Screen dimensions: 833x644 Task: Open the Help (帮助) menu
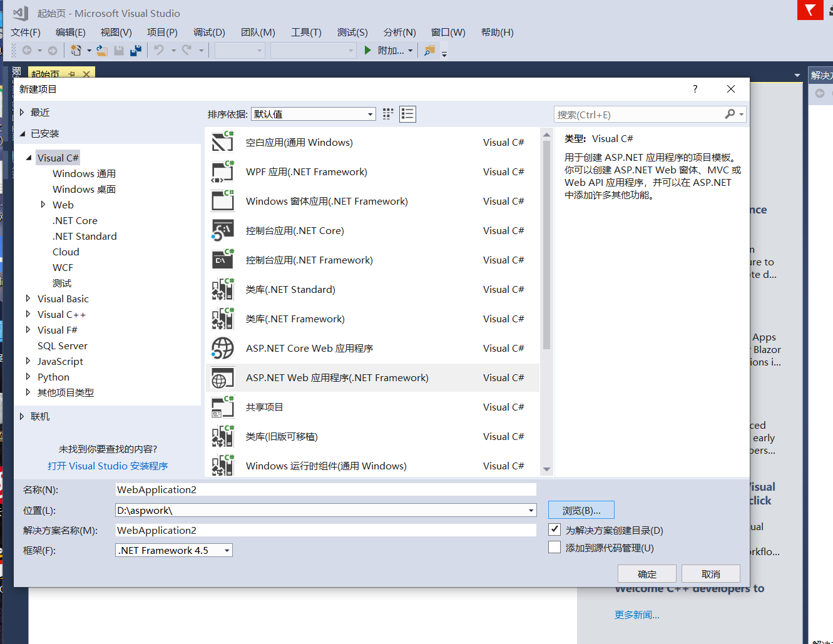498,32
